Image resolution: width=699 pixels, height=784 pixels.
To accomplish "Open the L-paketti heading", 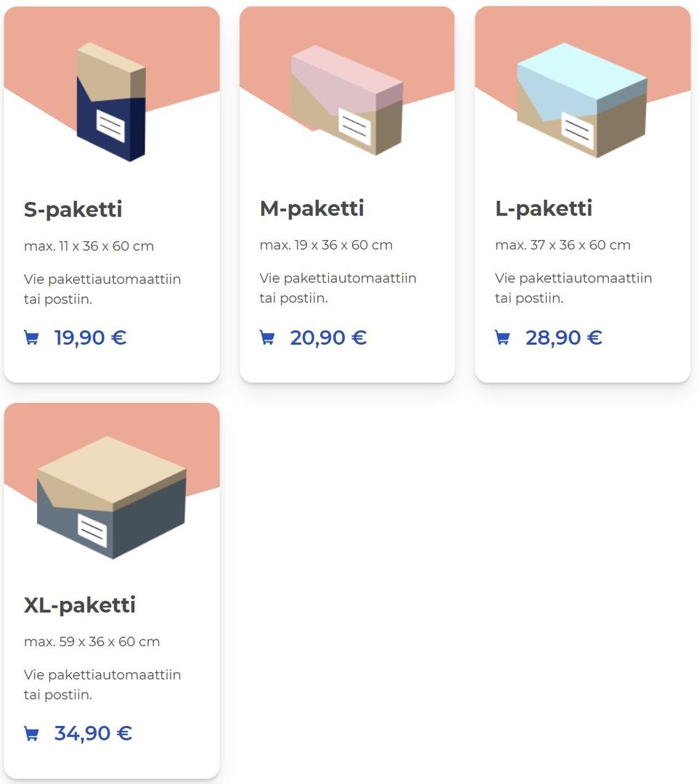I will point(544,208).
